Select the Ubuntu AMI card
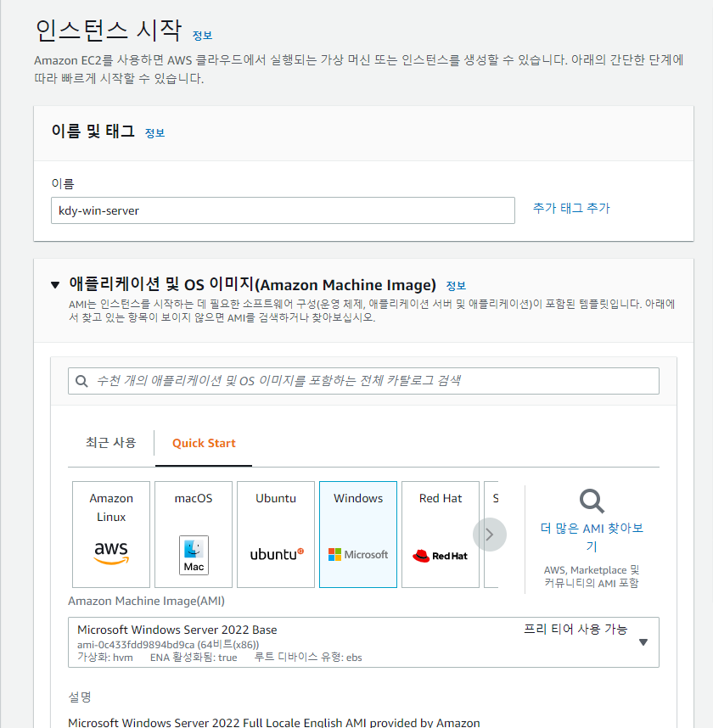Image resolution: width=713 pixels, height=728 pixels. pyautogui.click(x=276, y=535)
